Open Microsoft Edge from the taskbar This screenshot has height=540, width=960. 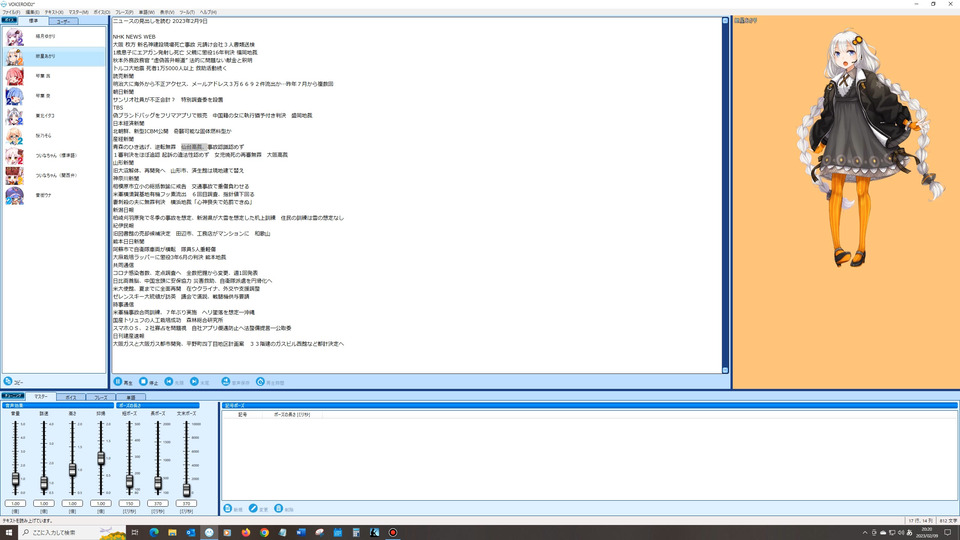click(x=154, y=532)
